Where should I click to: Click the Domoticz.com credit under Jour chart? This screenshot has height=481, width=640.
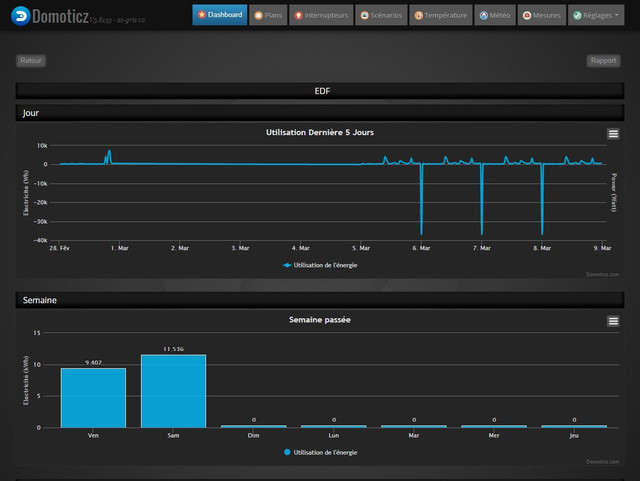(602, 274)
